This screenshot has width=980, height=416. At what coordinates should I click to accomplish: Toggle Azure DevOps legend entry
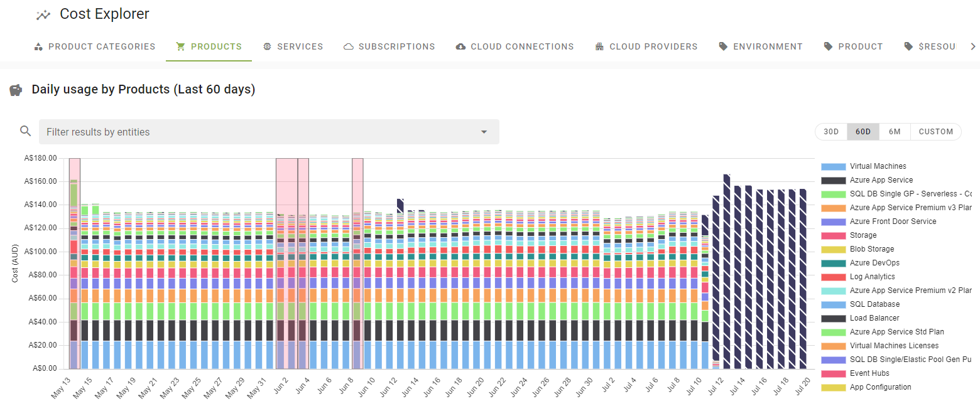tap(874, 263)
